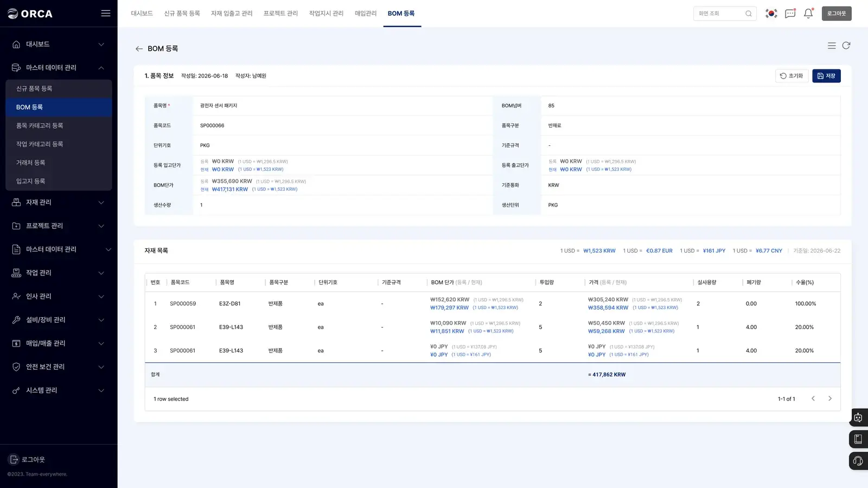Image resolution: width=868 pixels, height=488 pixels.
Task: Click the ₩1,523 KRW exchange rate
Action: [599, 251]
